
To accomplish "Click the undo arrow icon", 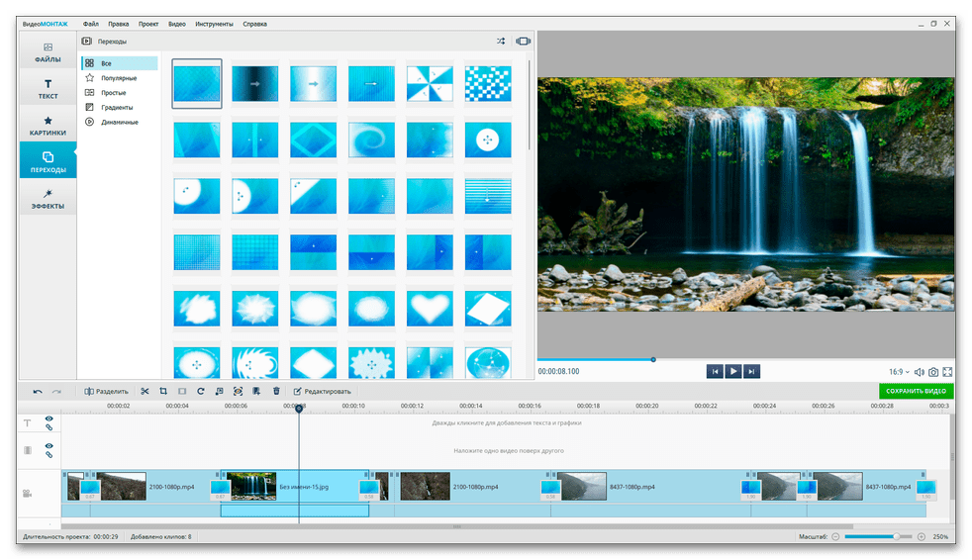I will click(x=38, y=391).
